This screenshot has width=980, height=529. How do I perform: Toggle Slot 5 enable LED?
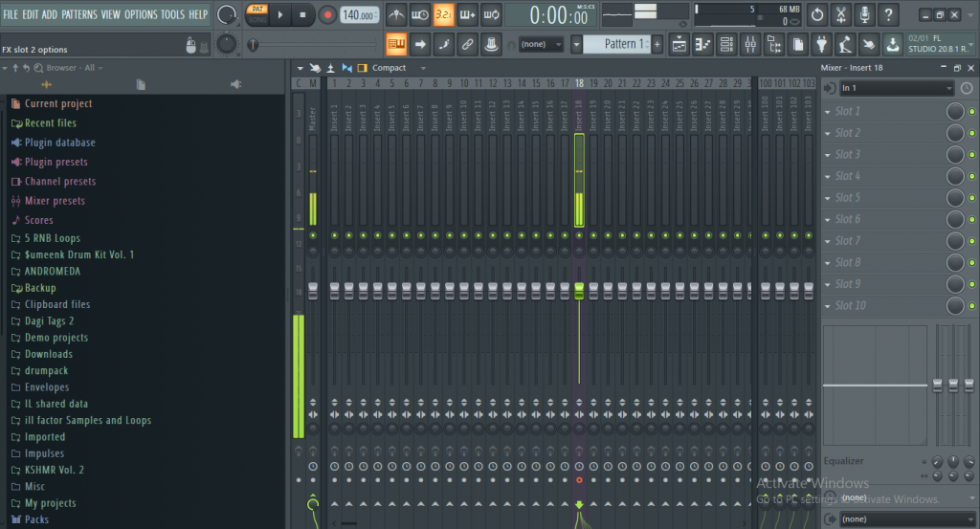(972, 198)
